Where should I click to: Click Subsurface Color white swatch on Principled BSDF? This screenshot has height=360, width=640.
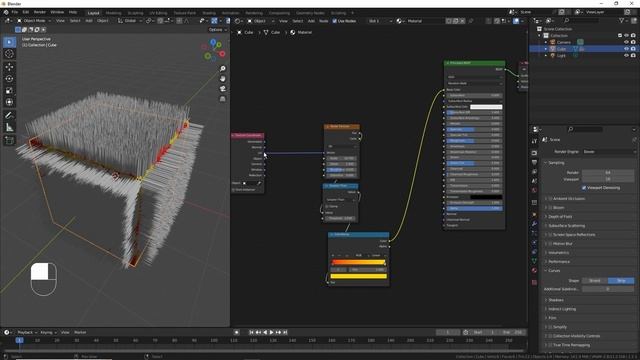(486, 107)
